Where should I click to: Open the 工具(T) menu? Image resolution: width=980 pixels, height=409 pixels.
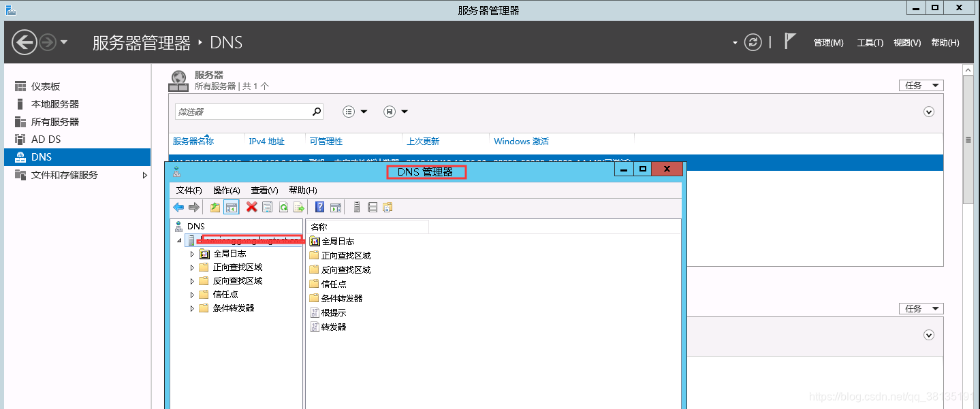coord(870,43)
